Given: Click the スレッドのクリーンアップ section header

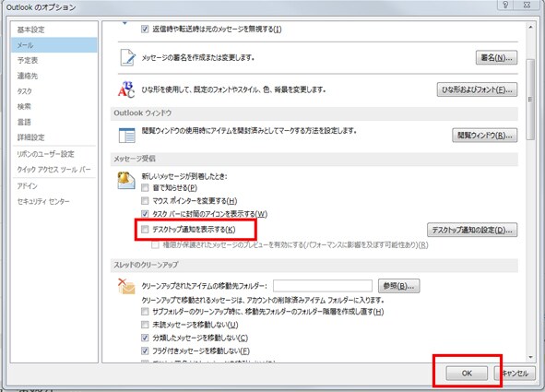Looking at the screenshot, I should tap(314, 265).
